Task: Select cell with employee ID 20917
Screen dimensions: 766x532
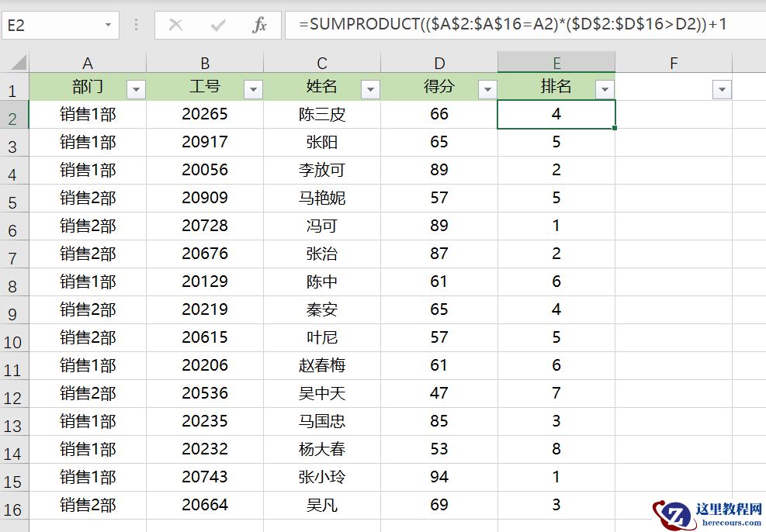Action: (205, 143)
